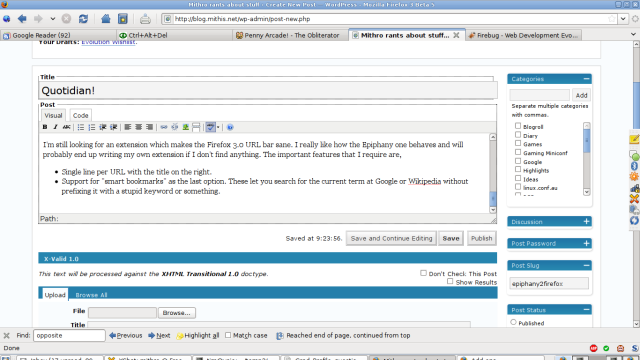Switch to the Penny Arcade tab
Screen dimensions: 640x360
point(290,36)
